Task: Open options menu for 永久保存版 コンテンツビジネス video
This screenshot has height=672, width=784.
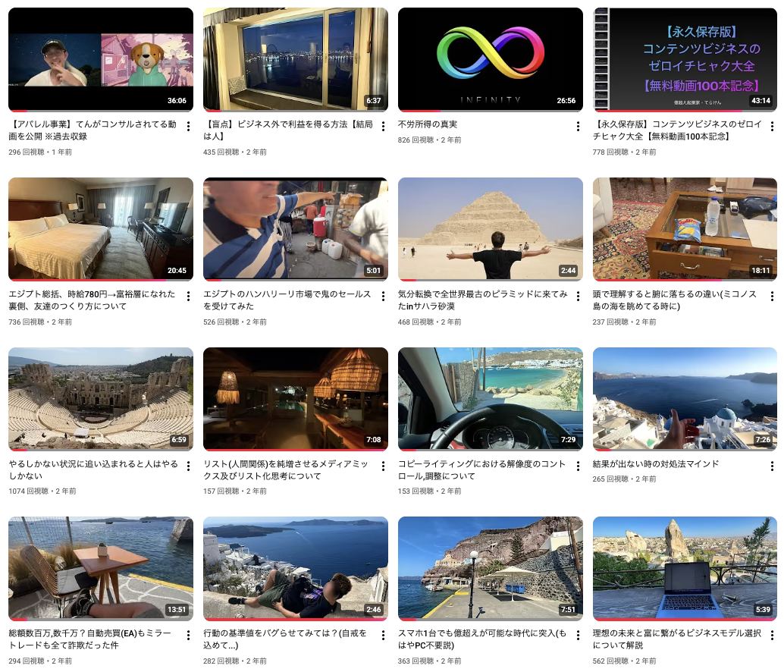Action: [x=773, y=127]
